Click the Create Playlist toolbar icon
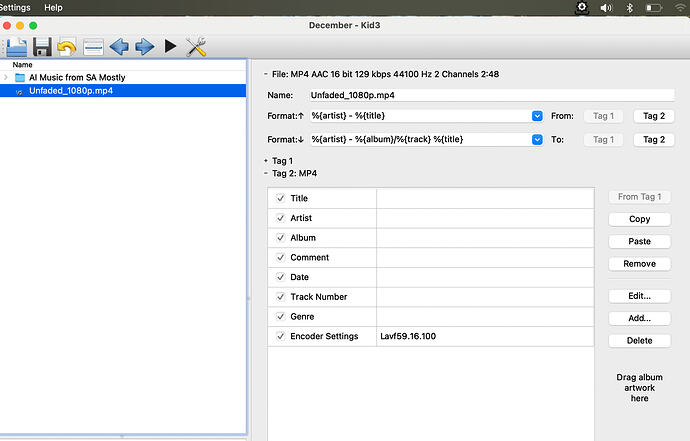690x441 pixels. pyautogui.click(x=93, y=47)
